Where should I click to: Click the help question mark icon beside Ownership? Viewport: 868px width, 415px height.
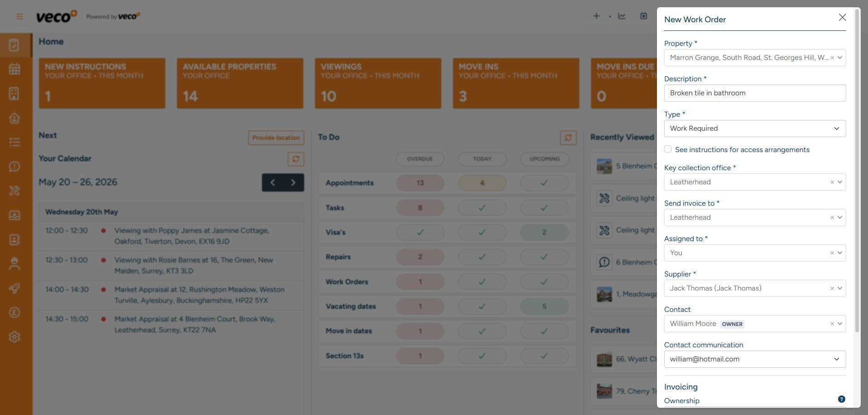click(x=841, y=399)
